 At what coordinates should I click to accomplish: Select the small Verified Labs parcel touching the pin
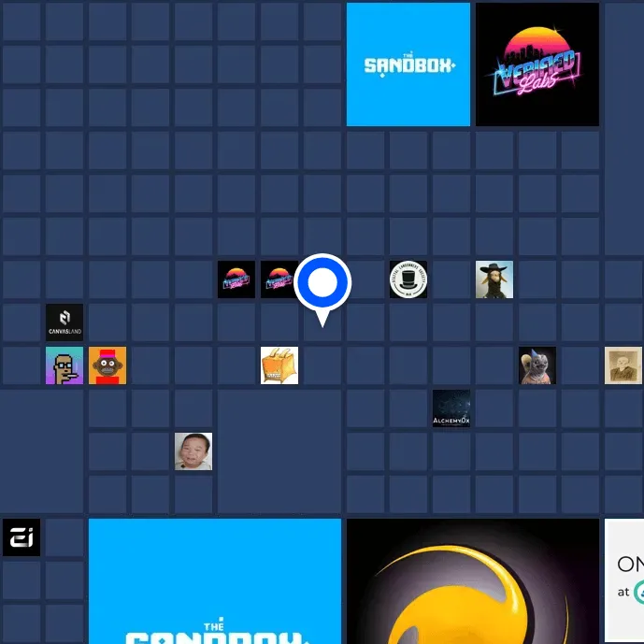click(279, 279)
